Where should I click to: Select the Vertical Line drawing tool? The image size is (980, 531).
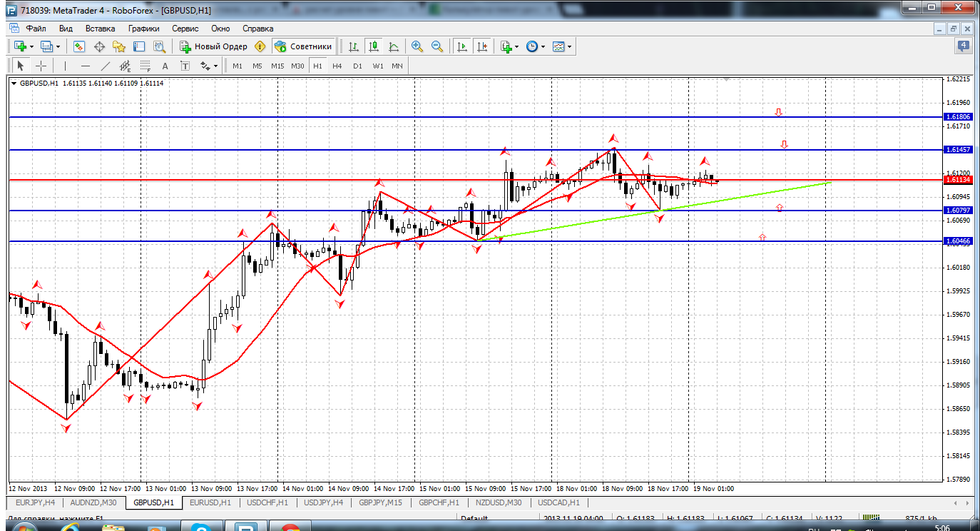(65, 66)
